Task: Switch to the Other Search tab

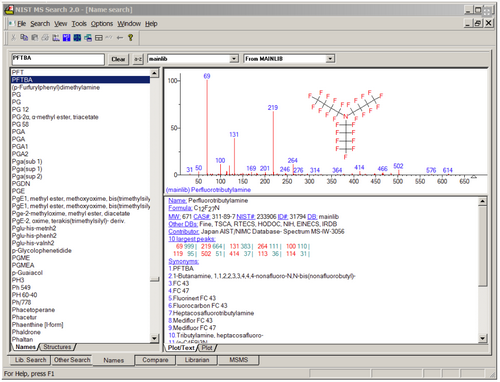Action: click(72, 360)
